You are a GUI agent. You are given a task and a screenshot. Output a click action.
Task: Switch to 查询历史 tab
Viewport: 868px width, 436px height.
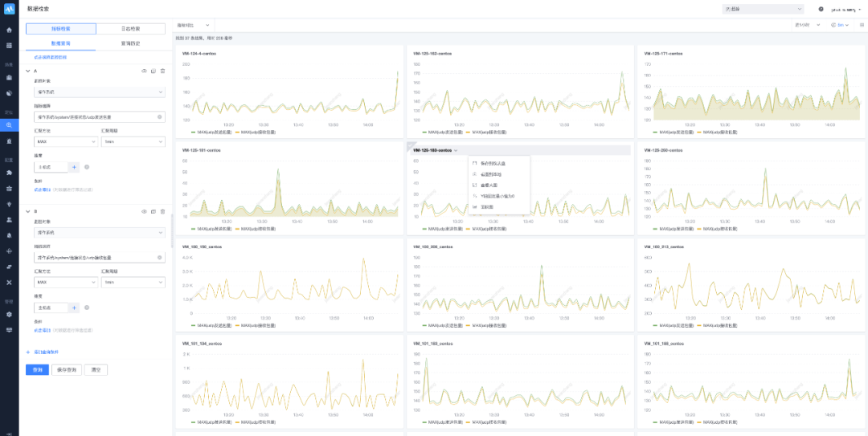pos(131,43)
